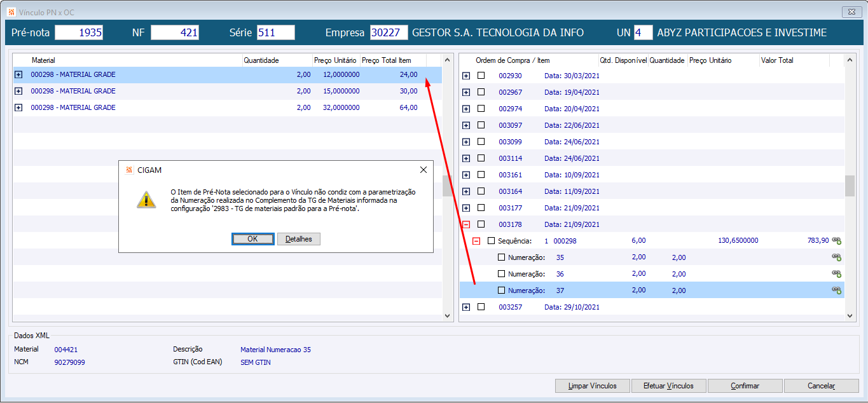Viewport: 868px width, 403px height.
Task: Expand material row priced 15,0000000
Action: point(18,92)
